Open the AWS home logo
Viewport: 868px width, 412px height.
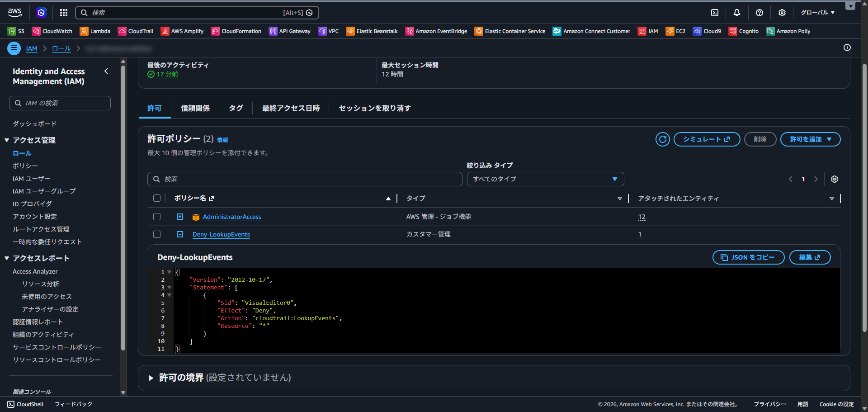coord(15,13)
